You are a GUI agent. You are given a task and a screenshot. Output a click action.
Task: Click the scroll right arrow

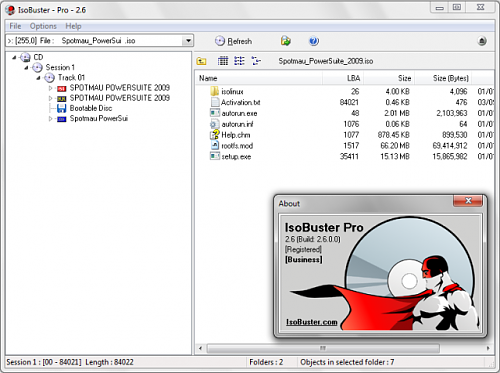tap(488, 348)
